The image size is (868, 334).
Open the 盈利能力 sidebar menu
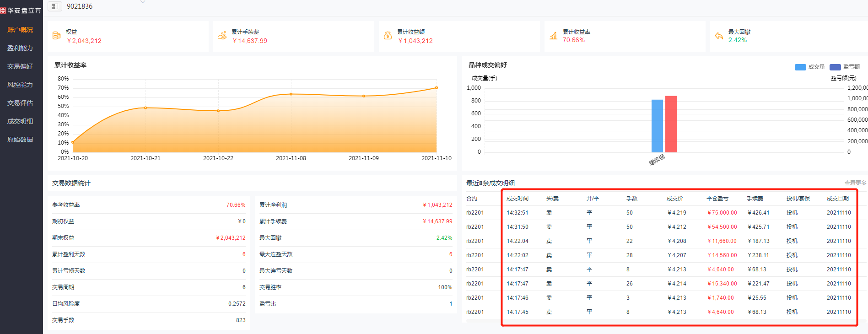(20, 48)
